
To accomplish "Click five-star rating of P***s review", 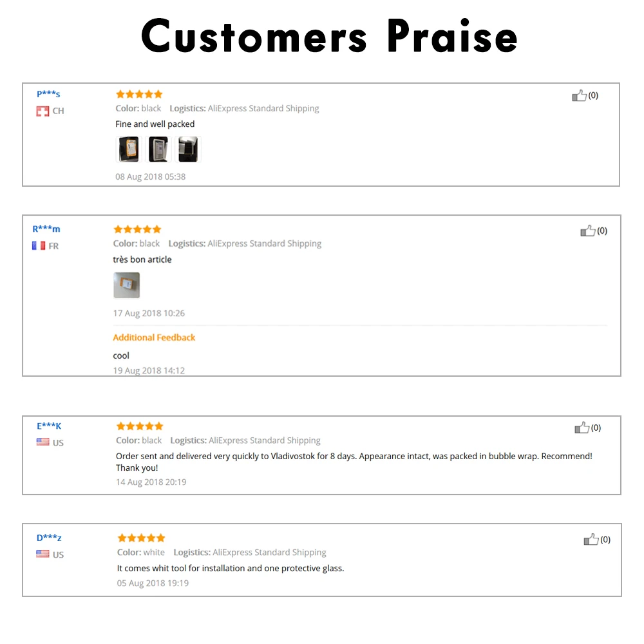I will click(139, 95).
